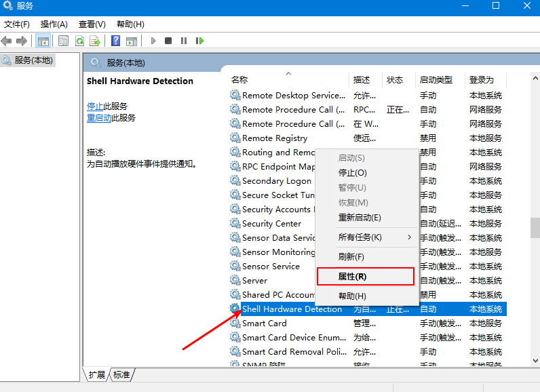This screenshot has height=392, width=540.
Task: Click the Export List toolbar icon
Action: point(95,41)
